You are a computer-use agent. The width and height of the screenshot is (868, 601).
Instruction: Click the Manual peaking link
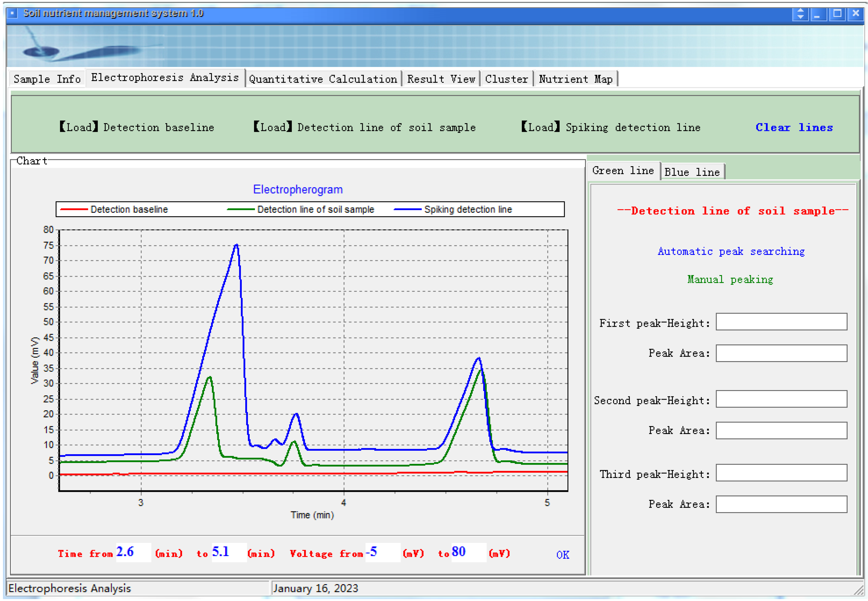point(730,279)
